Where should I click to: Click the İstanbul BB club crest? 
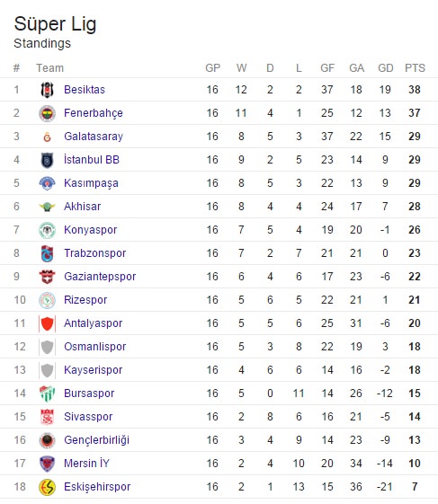pos(47,160)
